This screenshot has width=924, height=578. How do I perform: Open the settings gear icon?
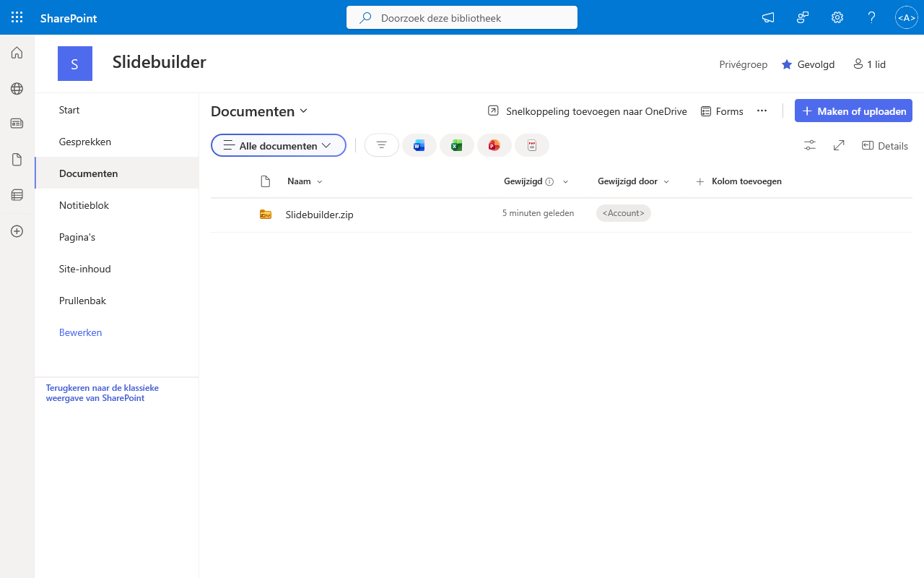coord(837,17)
